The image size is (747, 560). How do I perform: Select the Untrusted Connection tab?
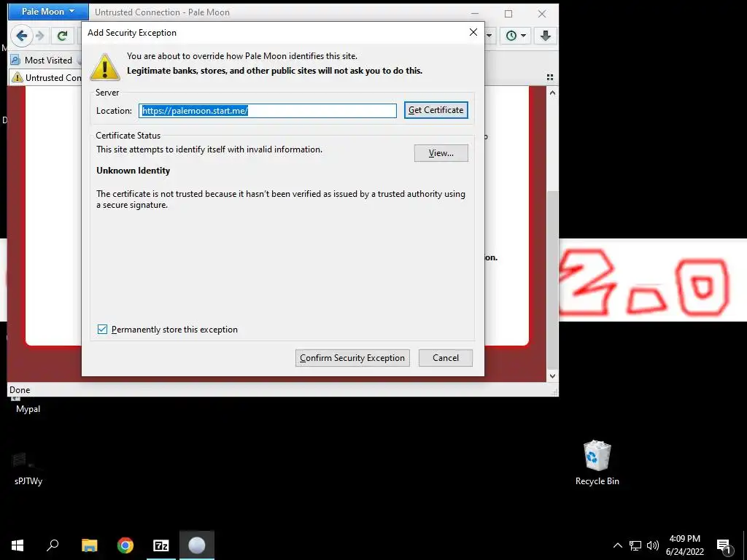(46, 77)
